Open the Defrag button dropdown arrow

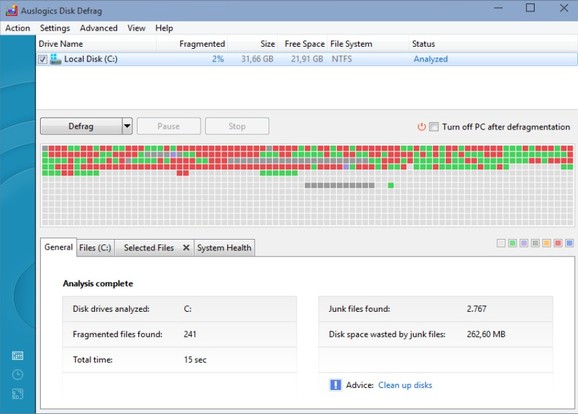click(x=127, y=126)
